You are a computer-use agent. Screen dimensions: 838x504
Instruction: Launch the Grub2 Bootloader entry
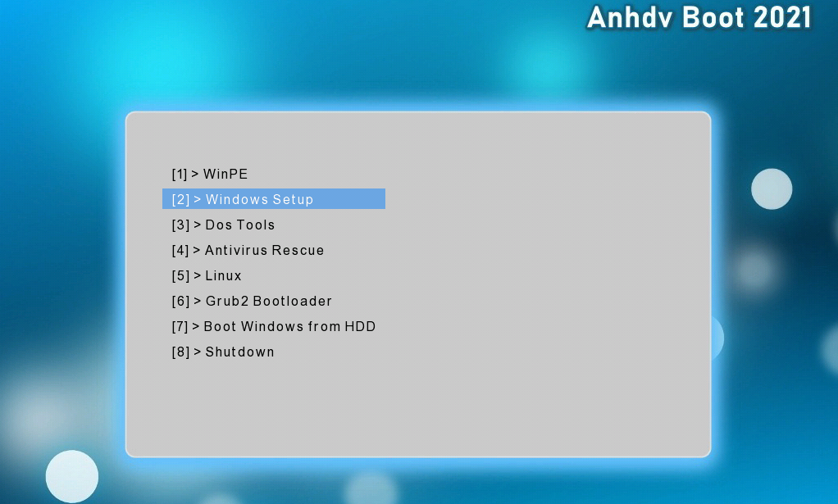click(x=252, y=301)
